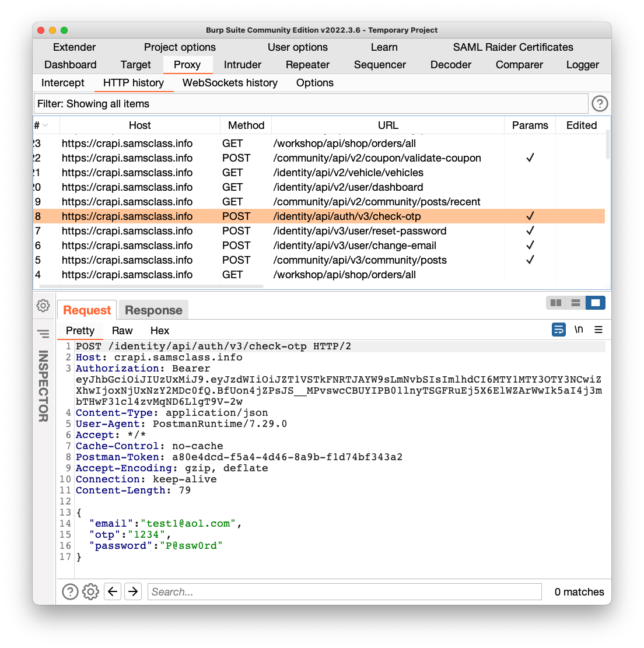644x648 pixels.
Task: Click the 0 matches label
Action: tap(579, 592)
